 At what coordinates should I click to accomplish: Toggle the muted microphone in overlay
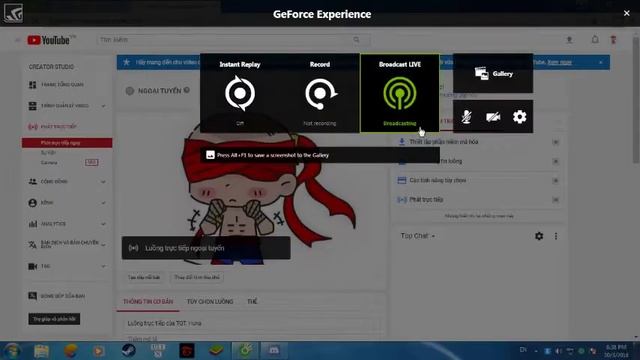466,117
